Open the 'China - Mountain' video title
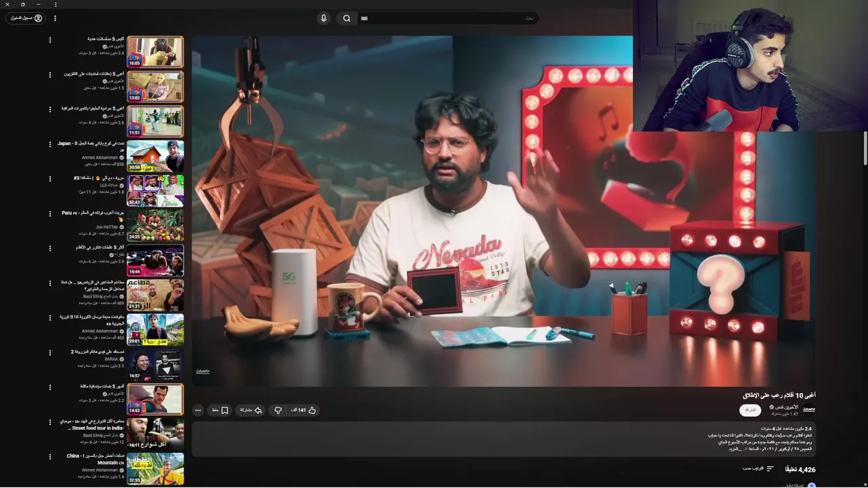 tap(96, 459)
